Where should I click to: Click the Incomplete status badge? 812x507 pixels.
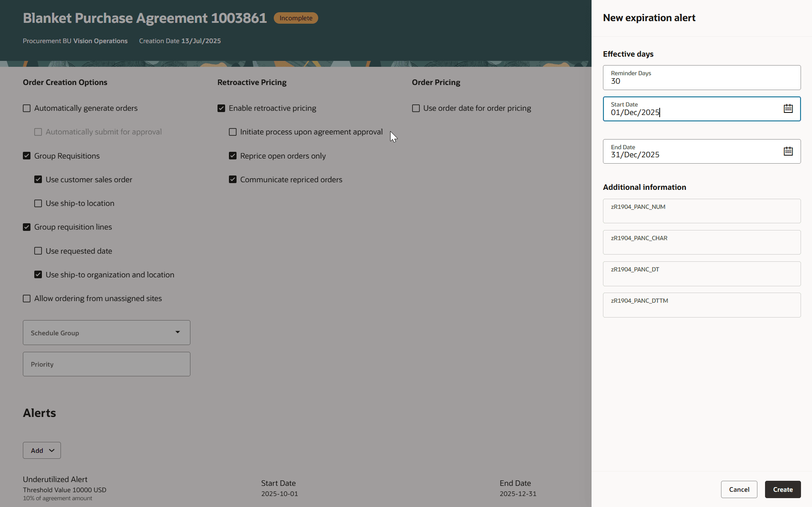pos(296,18)
